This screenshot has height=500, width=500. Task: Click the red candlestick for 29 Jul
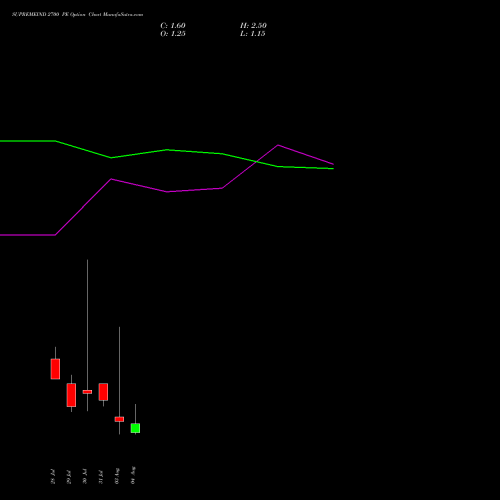click(x=71, y=395)
